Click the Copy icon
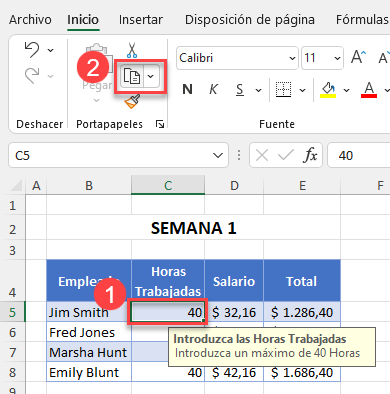Image resolution: width=390 pixels, height=394 pixels. (132, 76)
